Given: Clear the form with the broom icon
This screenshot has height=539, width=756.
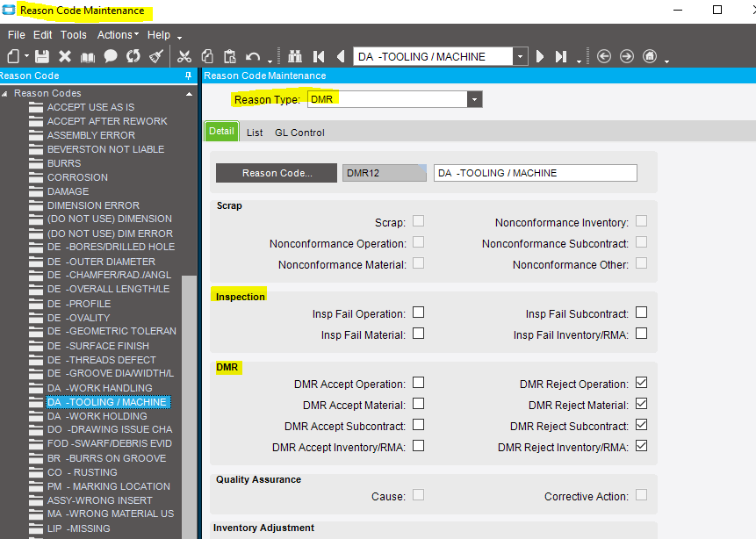Looking at the screenshot, I should click(x=156, y=56).
